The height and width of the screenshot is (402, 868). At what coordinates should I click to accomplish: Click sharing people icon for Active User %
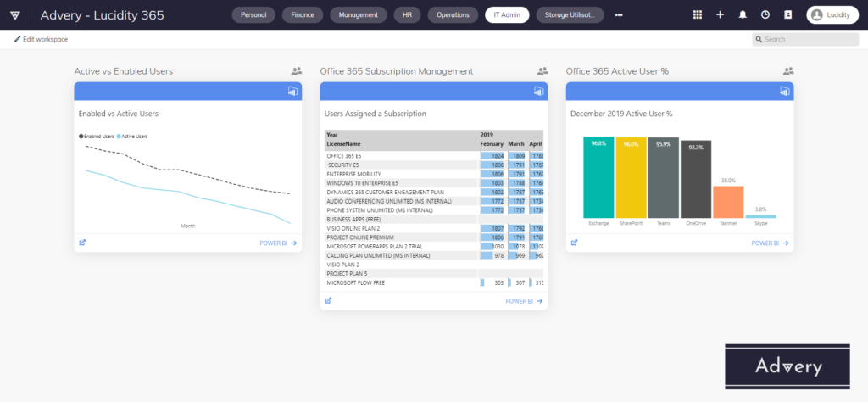pyautogui.click(x=788, y=71)
